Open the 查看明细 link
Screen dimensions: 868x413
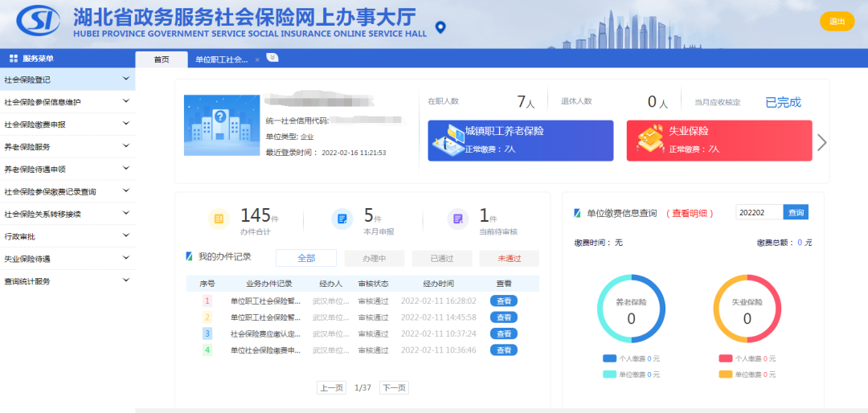pos(690,213)
